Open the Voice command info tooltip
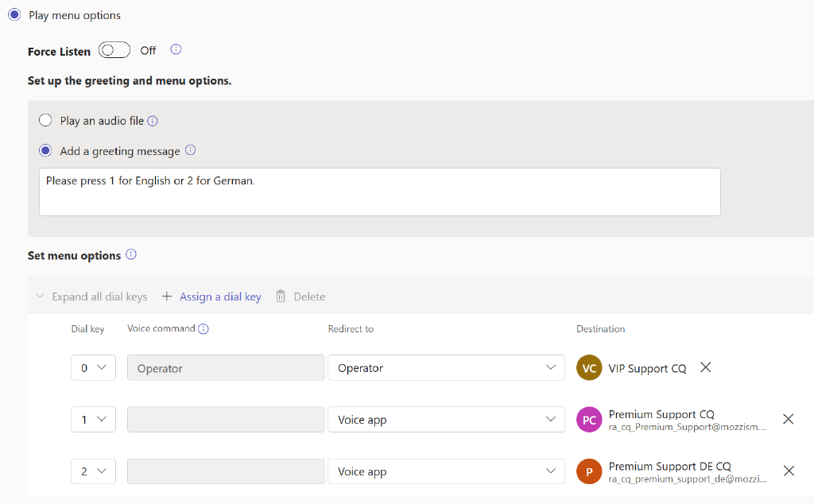 (203, 328)
